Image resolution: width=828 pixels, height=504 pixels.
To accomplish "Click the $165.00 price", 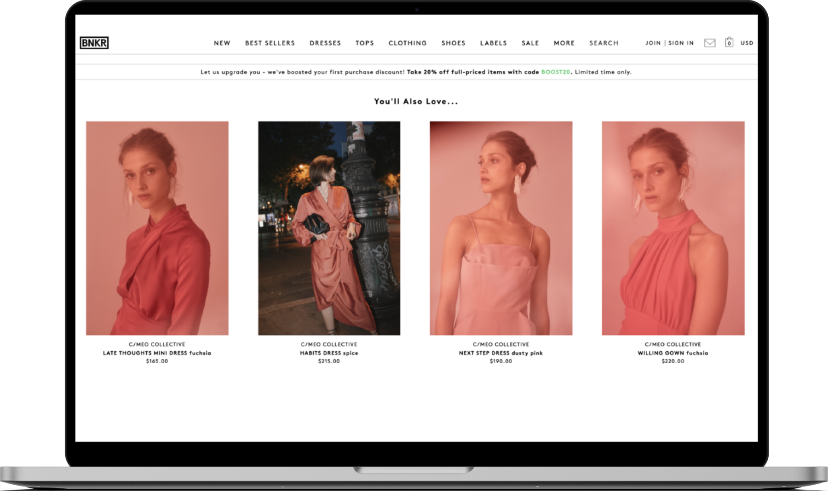I will pos(157,361).
